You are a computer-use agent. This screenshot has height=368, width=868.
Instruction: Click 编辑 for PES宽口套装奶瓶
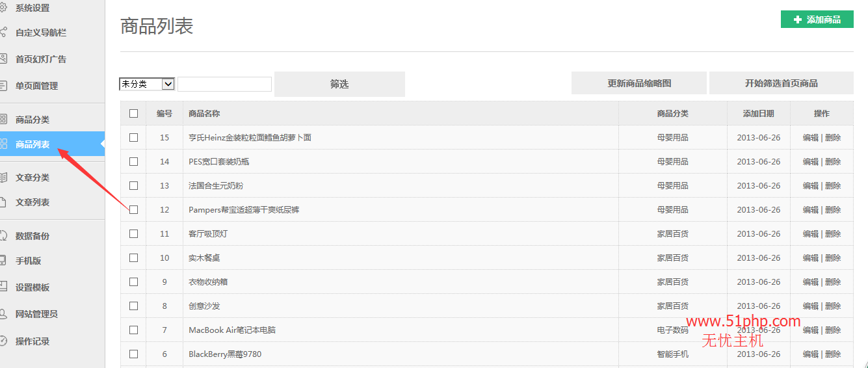point(811,161)
